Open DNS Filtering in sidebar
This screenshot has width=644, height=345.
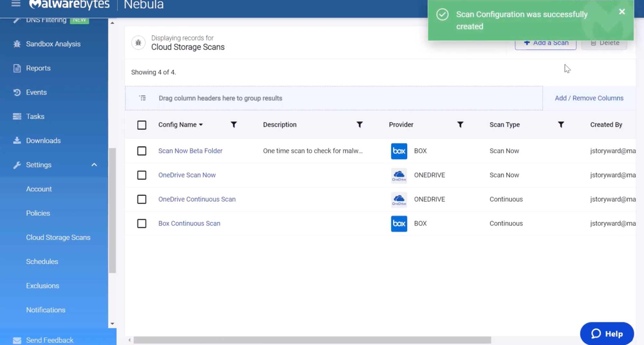tap(46, 20)
